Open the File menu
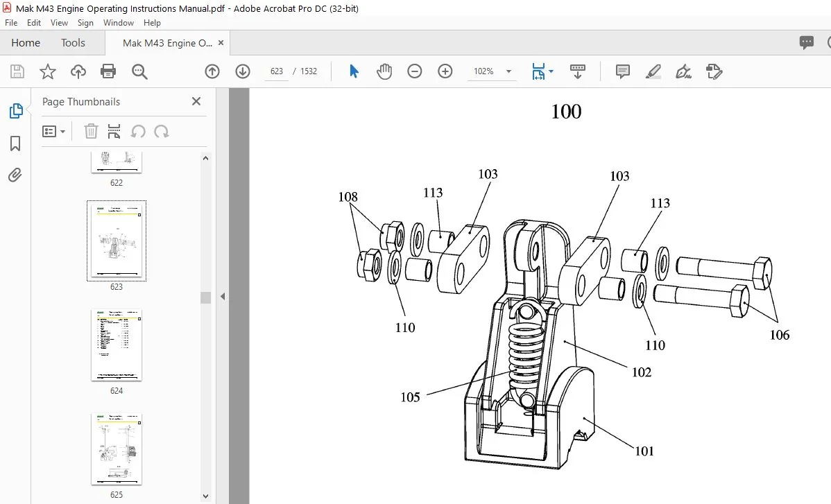831x504 pixels. pos(11,23)
